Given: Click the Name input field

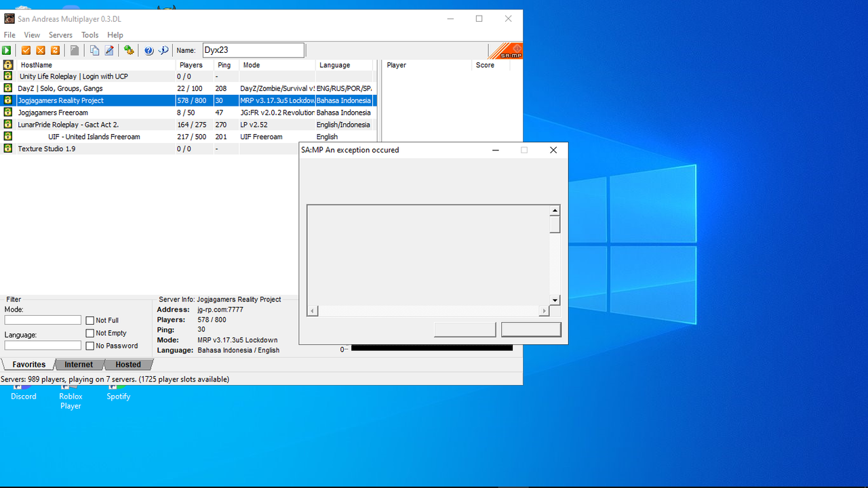Looking at the screenshot, I should pyautogui.click(x=253, y=50).
